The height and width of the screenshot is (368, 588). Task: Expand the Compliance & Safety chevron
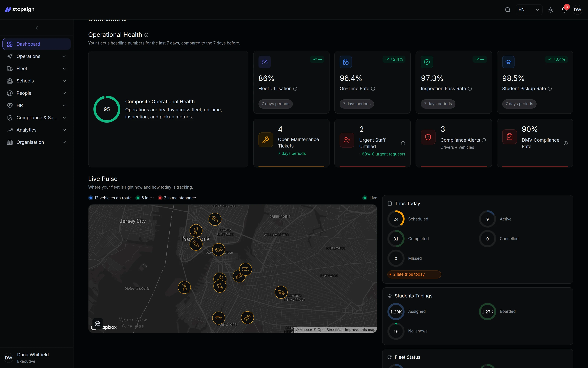coord(64,118)
